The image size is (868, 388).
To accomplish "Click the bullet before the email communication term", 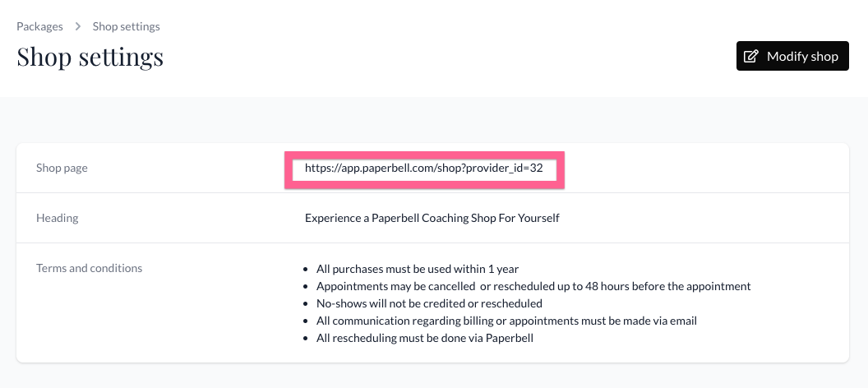I will click(307, 321).
